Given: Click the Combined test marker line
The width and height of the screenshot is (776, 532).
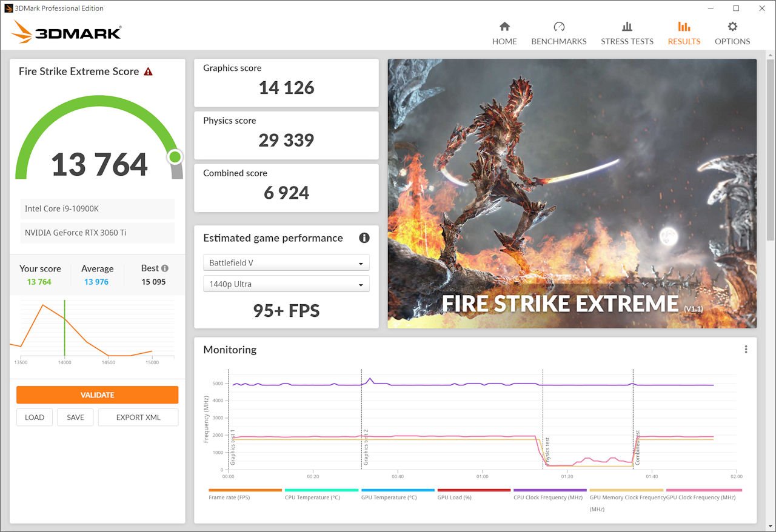Looking at the screenshot, I should [633, 419].
